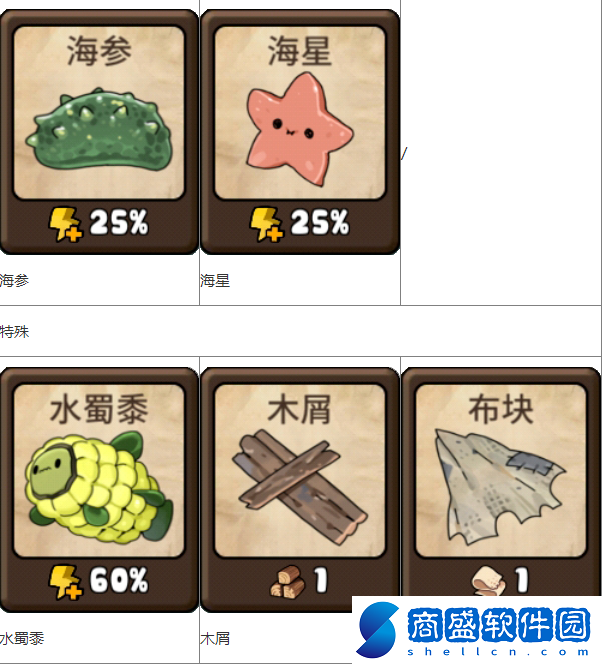Click the 海星 card title
Image resolution: width=602 pixels, height=664 pixels.
pos(300,51)
